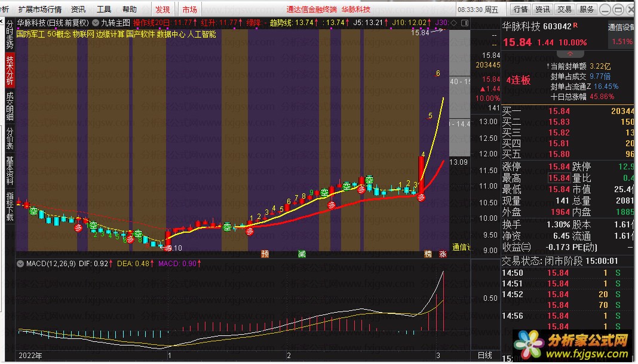Click the 国防军工 concept tag
This screenshot has height=364, width=638.
coord(30,34)
